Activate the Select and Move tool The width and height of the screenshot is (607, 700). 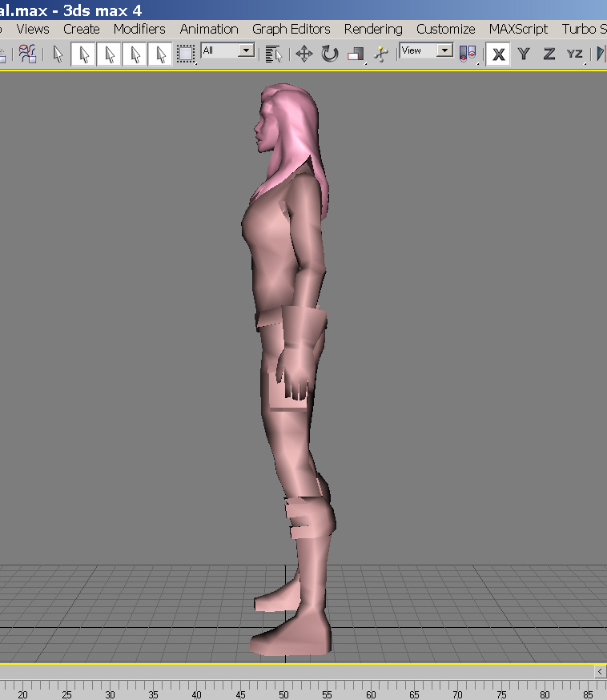303,54
